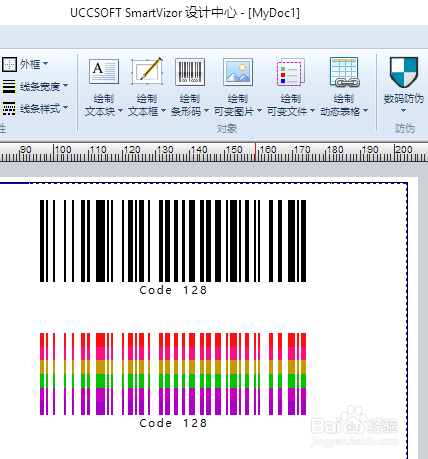Open the 可变图片 dropdown arrow
Screen dimensions: 428x459
(x=259, y=110)
